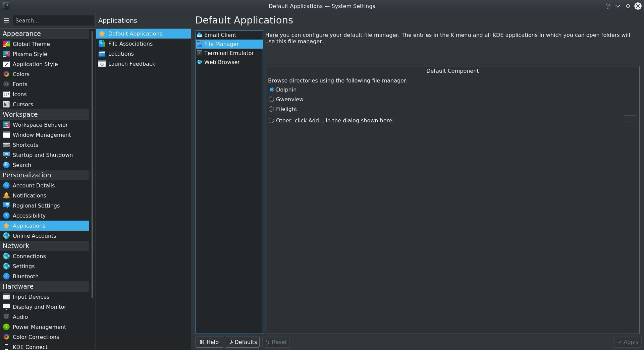The height and width of the screenshot is (350, 644).
Task: Click the Global Theme icon
Action: pos(6,44)
